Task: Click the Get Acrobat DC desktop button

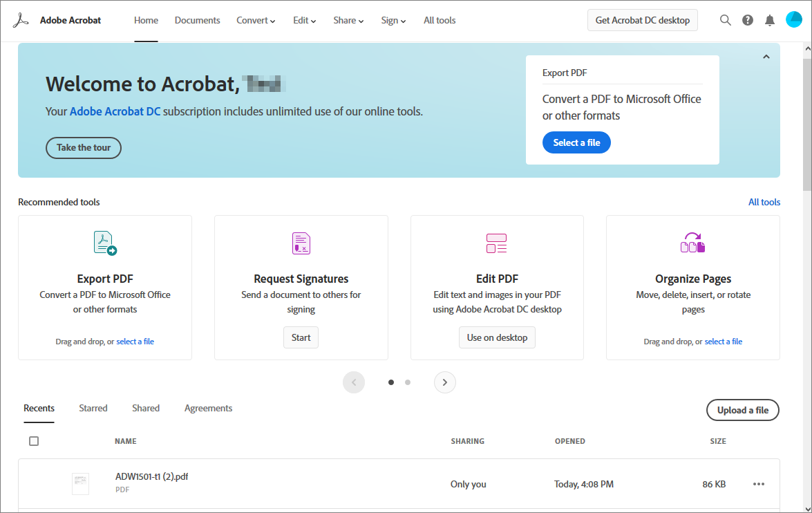Action: [642, 20]
